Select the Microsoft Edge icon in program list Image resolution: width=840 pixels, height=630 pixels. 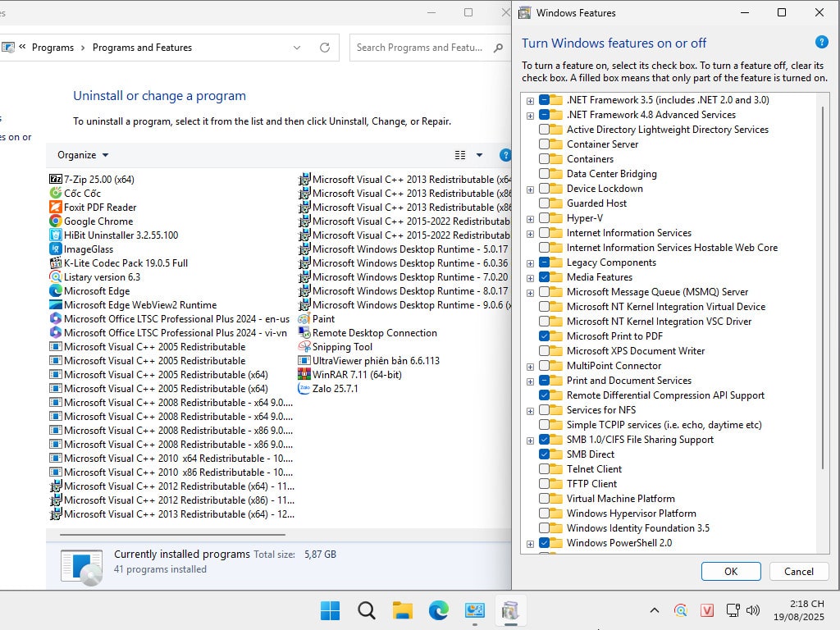click(55, 290)
